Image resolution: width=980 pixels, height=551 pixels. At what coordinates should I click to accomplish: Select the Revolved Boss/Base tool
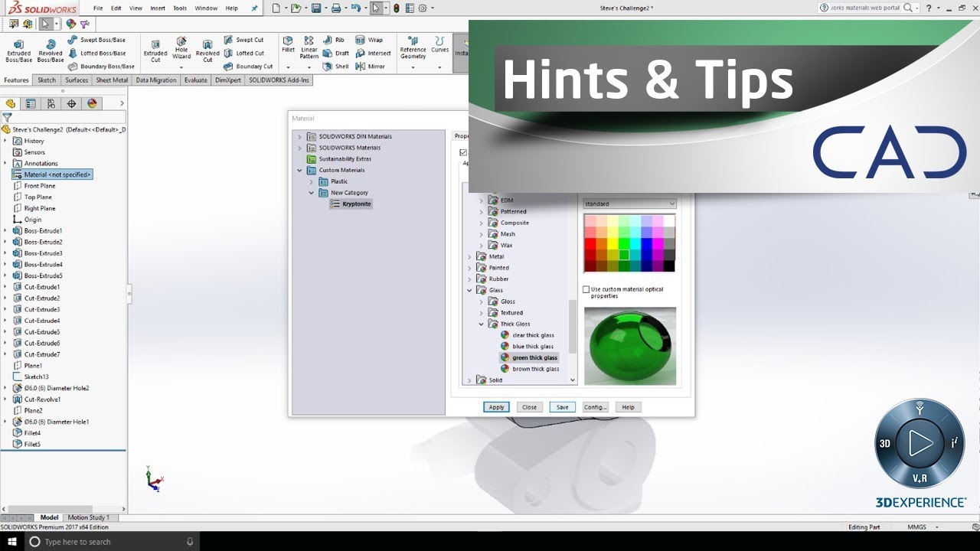click(51, 51)
